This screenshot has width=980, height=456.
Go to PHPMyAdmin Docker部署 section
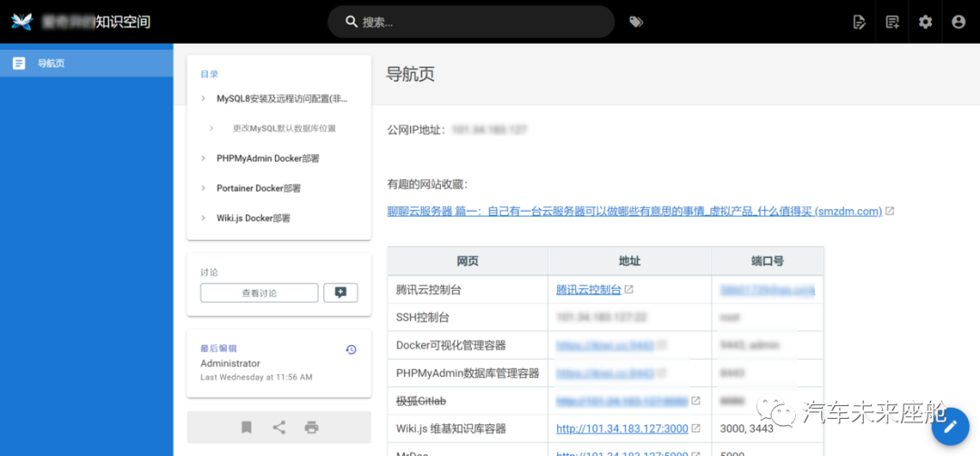pos(268,158)
